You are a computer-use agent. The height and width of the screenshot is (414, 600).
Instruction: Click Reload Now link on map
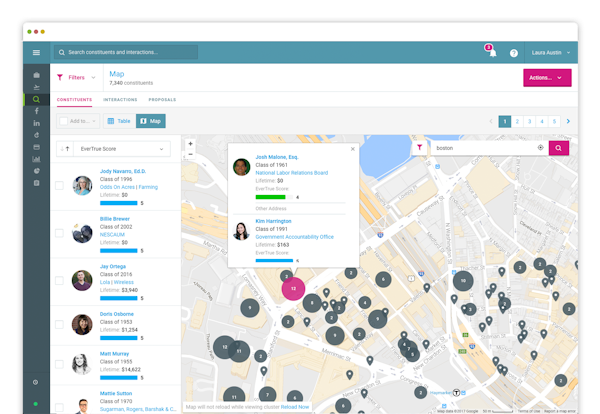(295, 407)
